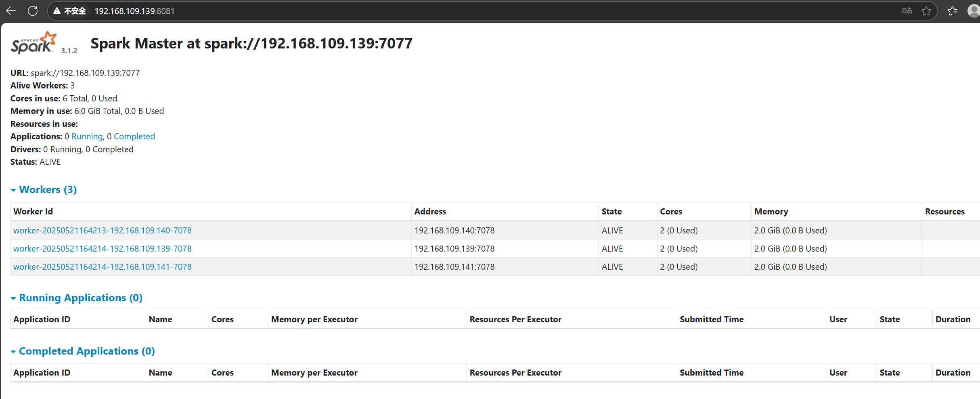980x399 pixels.
Task: Select the address 192.168.109.140:7078
Action: coord(454,230)
